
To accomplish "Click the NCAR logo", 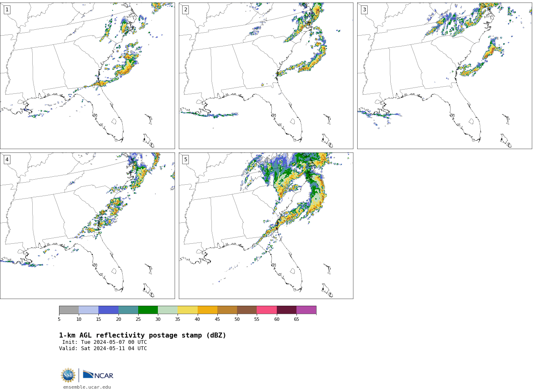I will click(x=98, y=375).
